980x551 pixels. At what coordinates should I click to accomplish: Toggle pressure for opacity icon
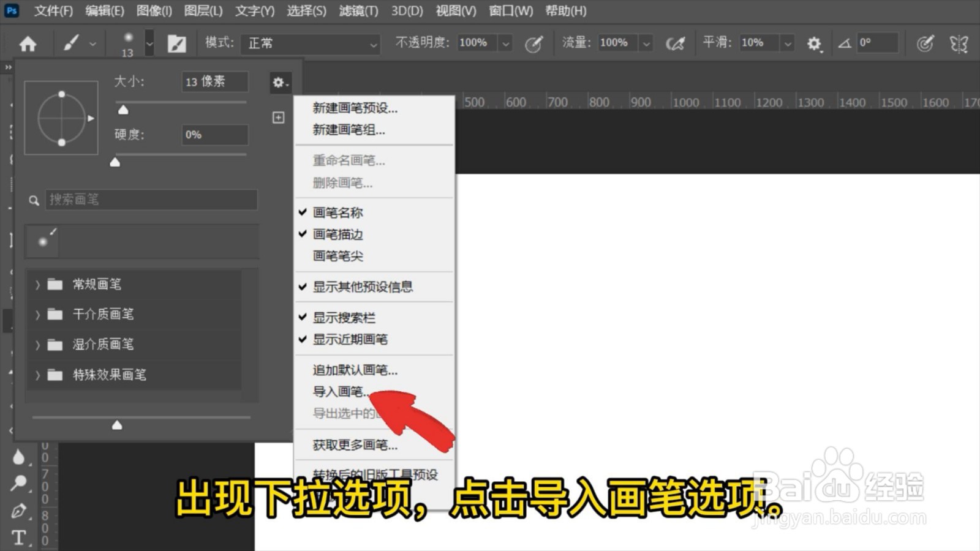point(533,43)
